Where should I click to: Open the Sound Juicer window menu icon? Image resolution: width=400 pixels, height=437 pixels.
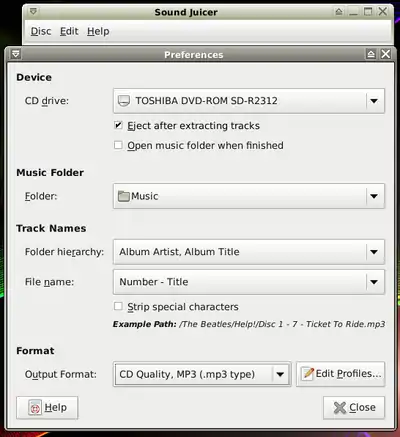click(33, 12)
